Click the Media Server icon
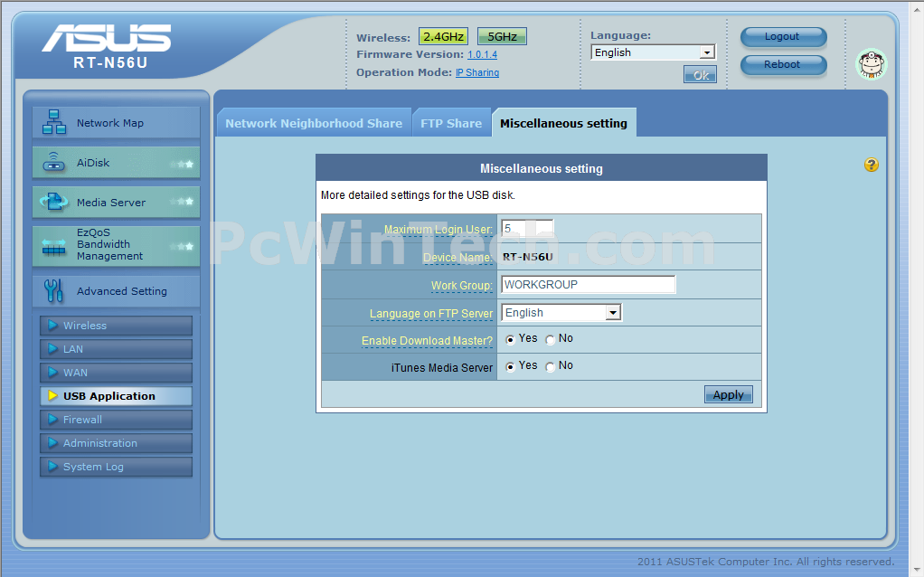Screen dimensions: 924x577 click(x=54, y=203)
